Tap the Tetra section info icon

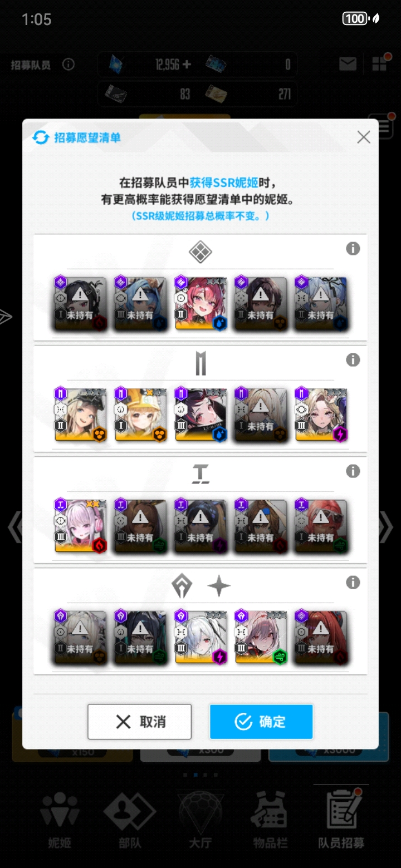[353, 471]
